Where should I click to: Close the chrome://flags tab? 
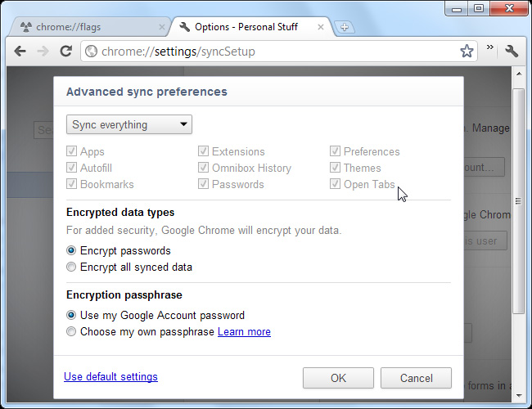(x=161, y=27)
